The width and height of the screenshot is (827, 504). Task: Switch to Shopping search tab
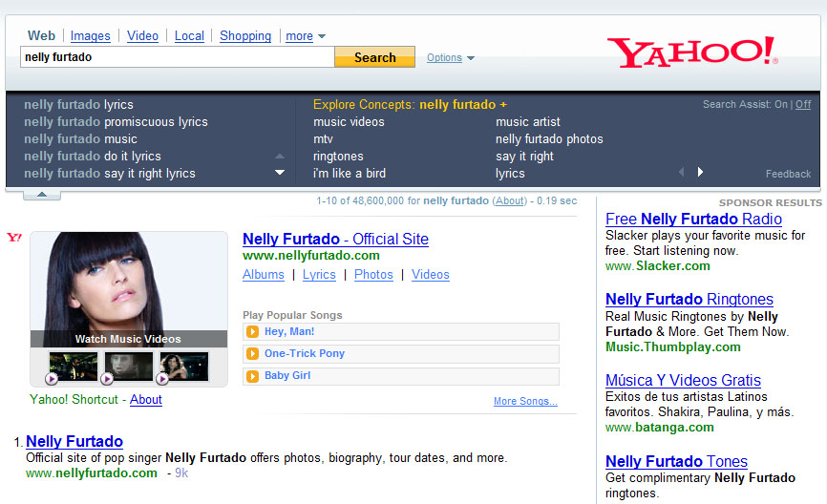[x=245, y=36]
